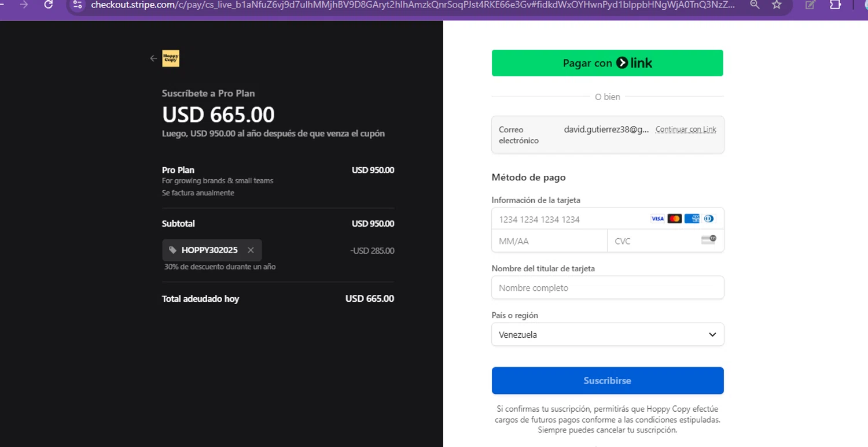Open site information icon in address bar
This screenshot has height=447, width=868.
click(x=78, y=5)
